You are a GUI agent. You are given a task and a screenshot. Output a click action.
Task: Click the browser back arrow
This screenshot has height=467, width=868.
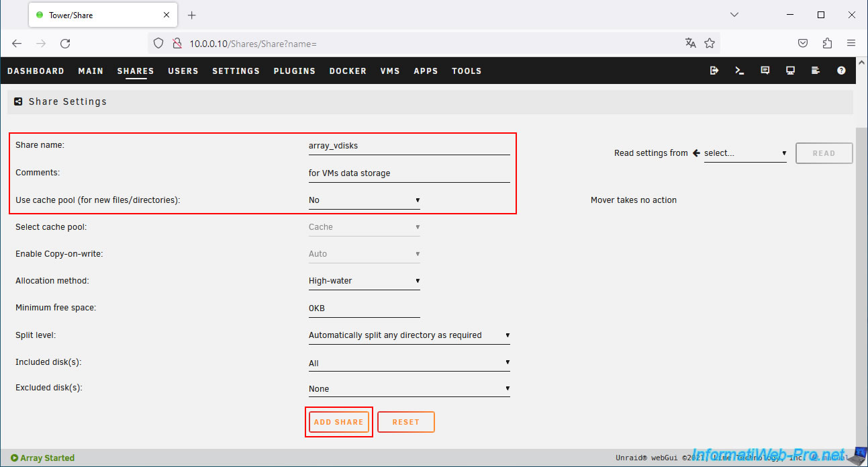(17, 43)
